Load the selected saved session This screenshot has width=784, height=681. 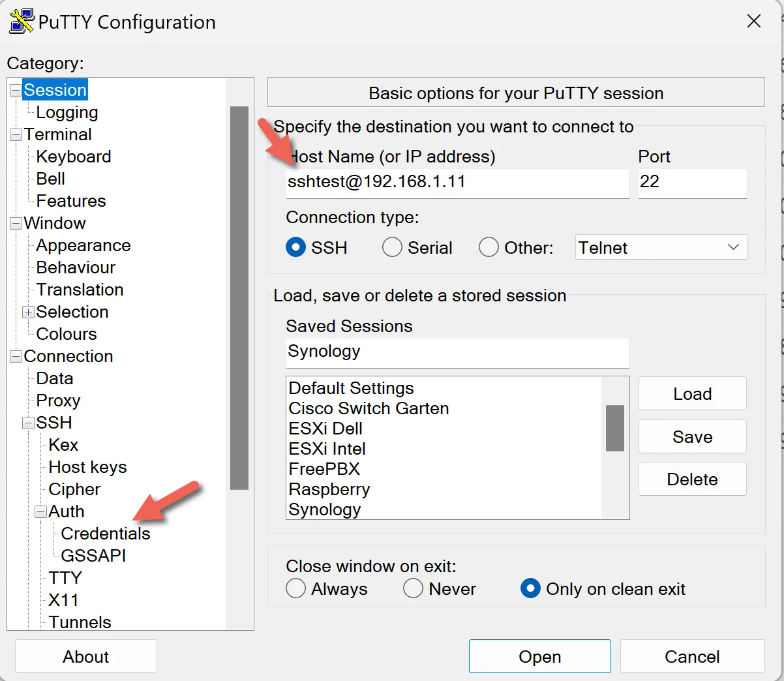click(x=691, y=393)
